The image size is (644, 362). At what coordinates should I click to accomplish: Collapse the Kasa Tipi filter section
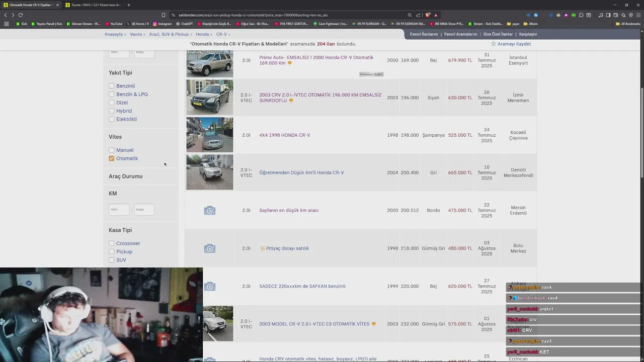click(120, 230)
